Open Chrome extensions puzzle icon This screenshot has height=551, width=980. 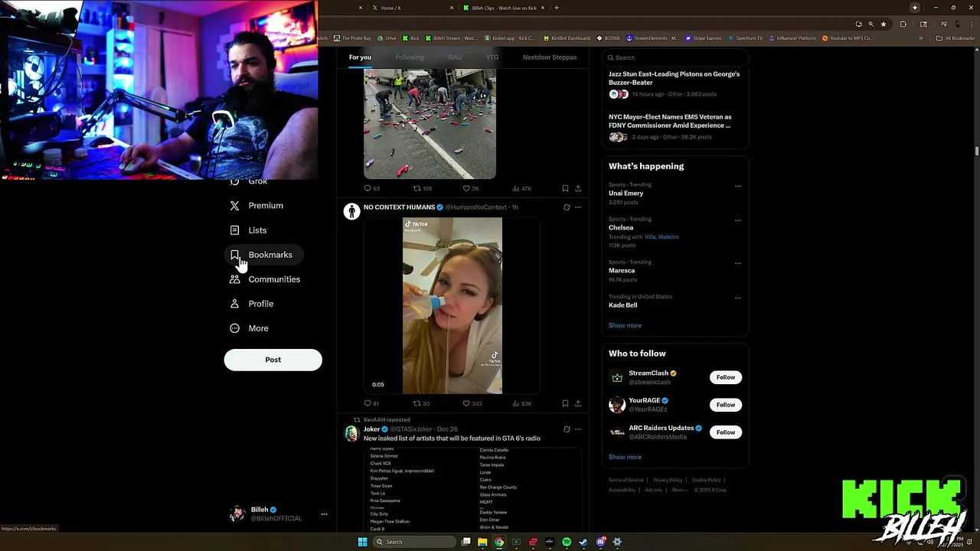point(903,24)
